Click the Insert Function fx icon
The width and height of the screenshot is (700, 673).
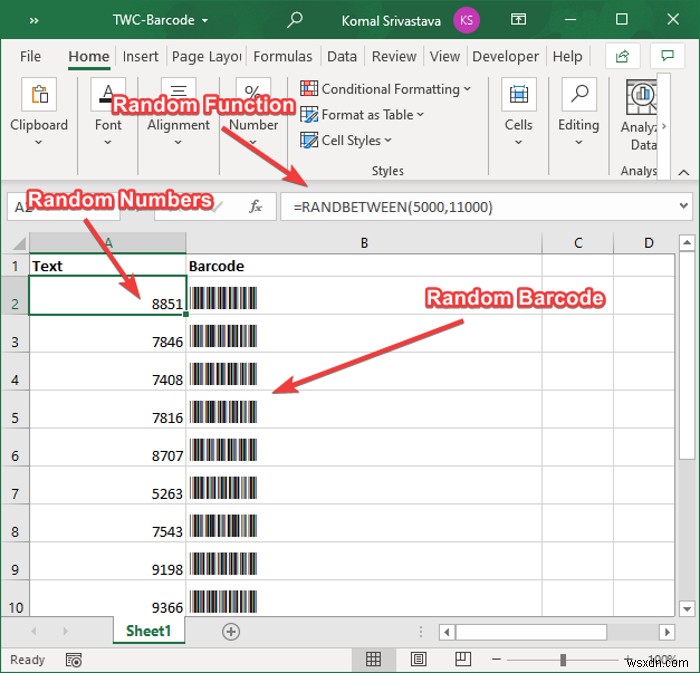point(255,206)
